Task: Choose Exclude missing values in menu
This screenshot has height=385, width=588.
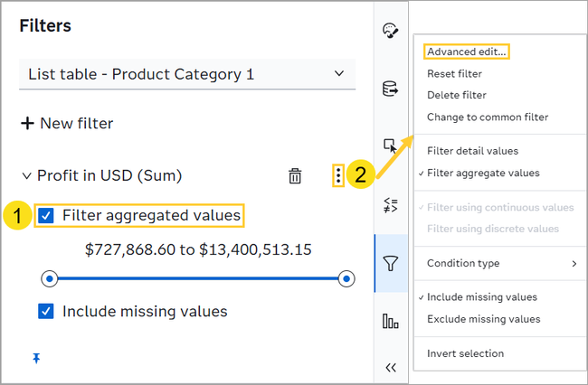Action: pos(483,319)
